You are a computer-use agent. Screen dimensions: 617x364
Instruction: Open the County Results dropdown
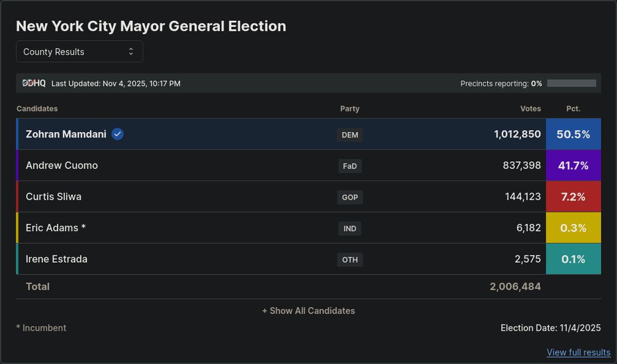click(x=79, y=51)
